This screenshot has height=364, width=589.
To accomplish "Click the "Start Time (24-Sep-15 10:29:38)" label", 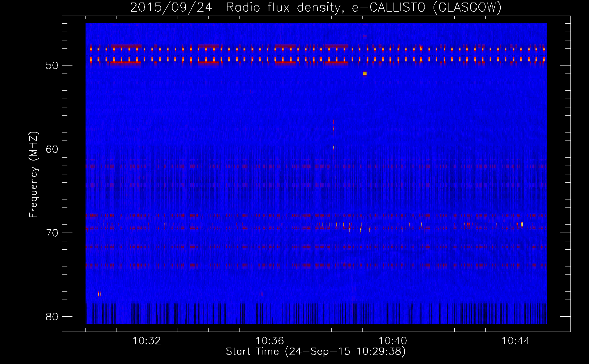I will click(x=316, y=352).
